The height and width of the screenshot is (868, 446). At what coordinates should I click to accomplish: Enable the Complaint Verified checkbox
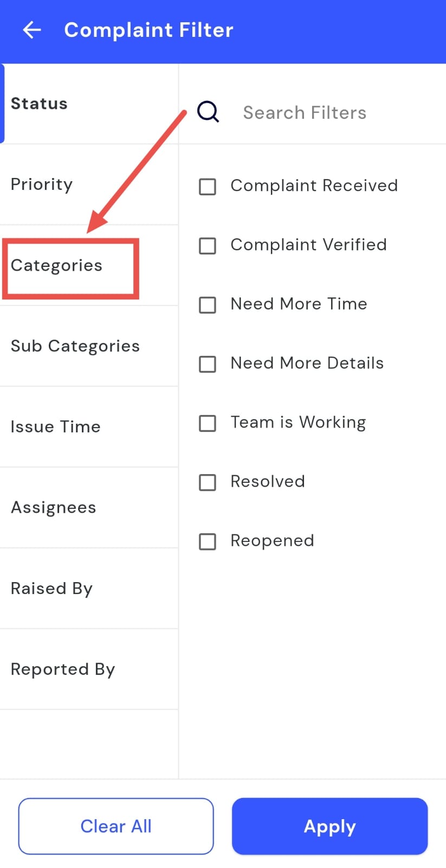tap(208, 246)
